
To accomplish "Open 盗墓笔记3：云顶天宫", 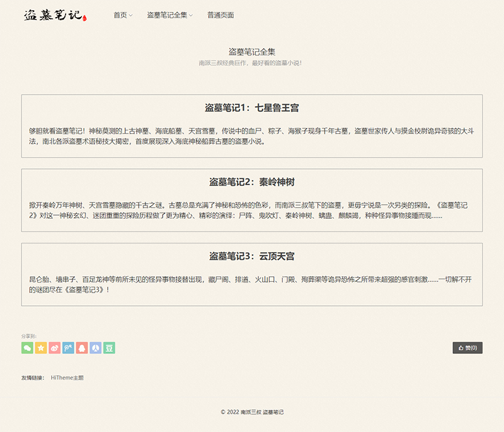I will click(x=251, y=257).
